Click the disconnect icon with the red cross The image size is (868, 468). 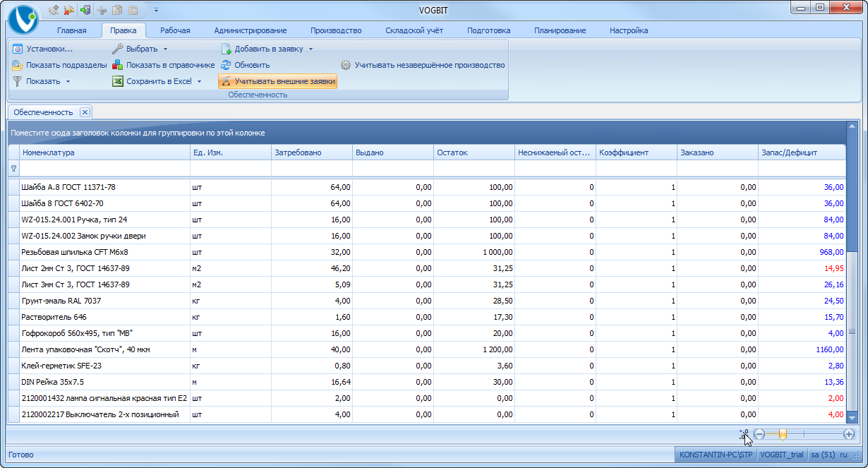click(x=70, y=10)
